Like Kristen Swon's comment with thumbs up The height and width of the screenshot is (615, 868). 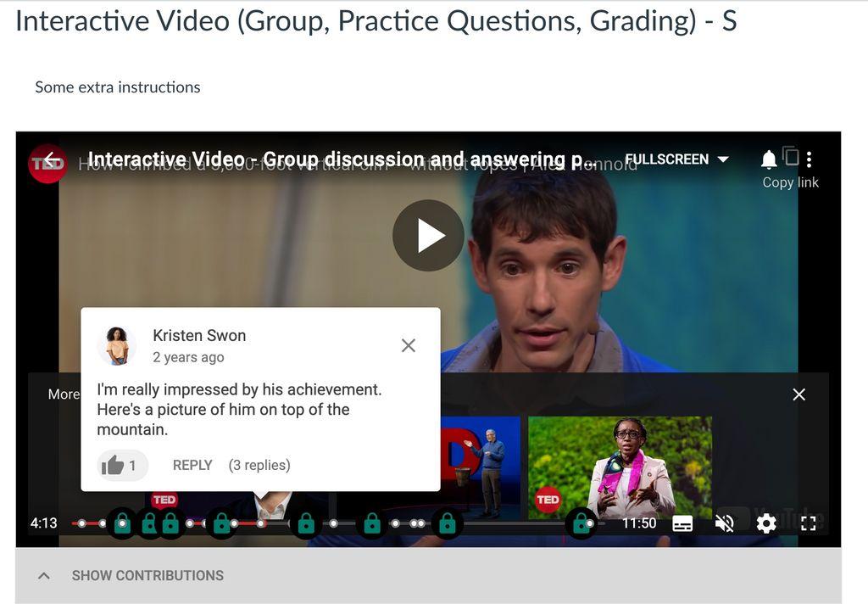tap(122, 465)
